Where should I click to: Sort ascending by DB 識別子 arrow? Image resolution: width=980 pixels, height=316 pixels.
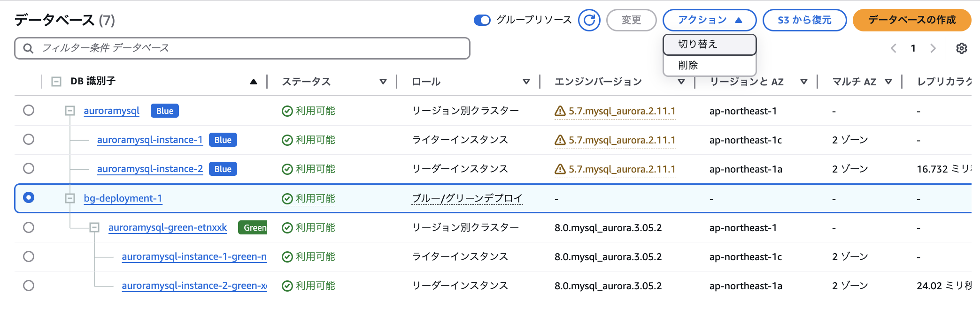coord(254,82)
